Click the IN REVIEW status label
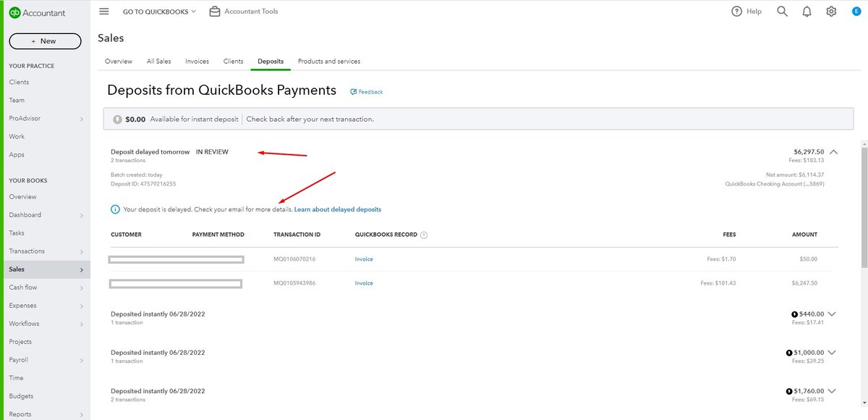Screen dimensions: 868x420 pyautogui.click(x=212, y=152)
